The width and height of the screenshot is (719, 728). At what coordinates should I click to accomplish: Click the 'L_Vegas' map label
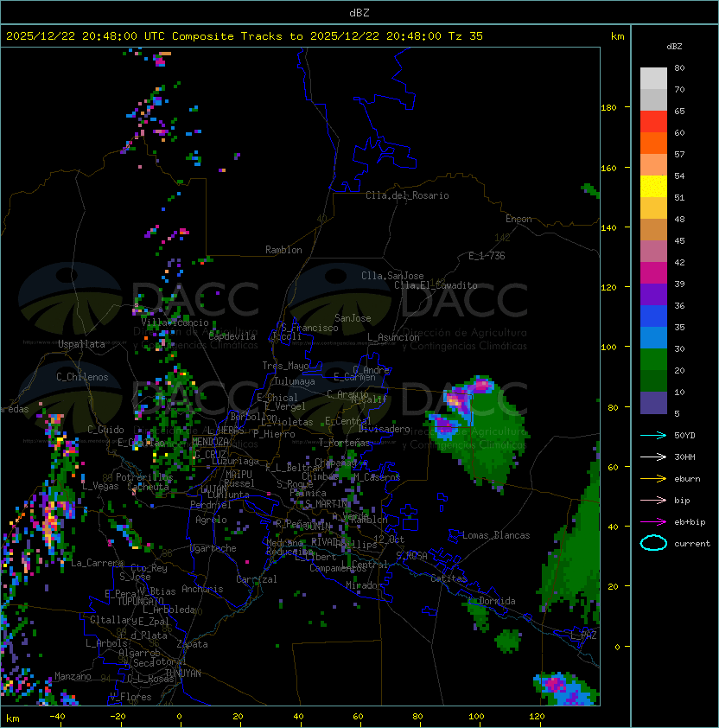click(100, 486)
